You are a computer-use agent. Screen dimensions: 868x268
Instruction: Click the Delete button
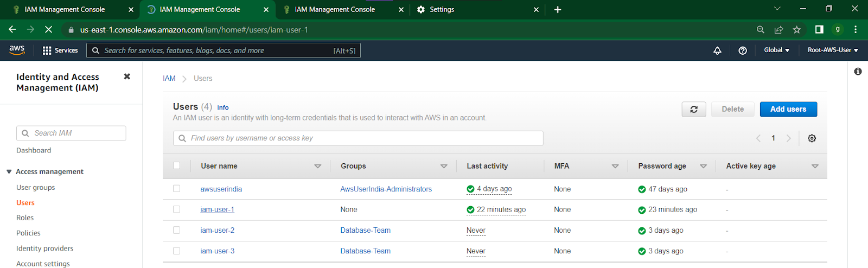click(733, 109)
